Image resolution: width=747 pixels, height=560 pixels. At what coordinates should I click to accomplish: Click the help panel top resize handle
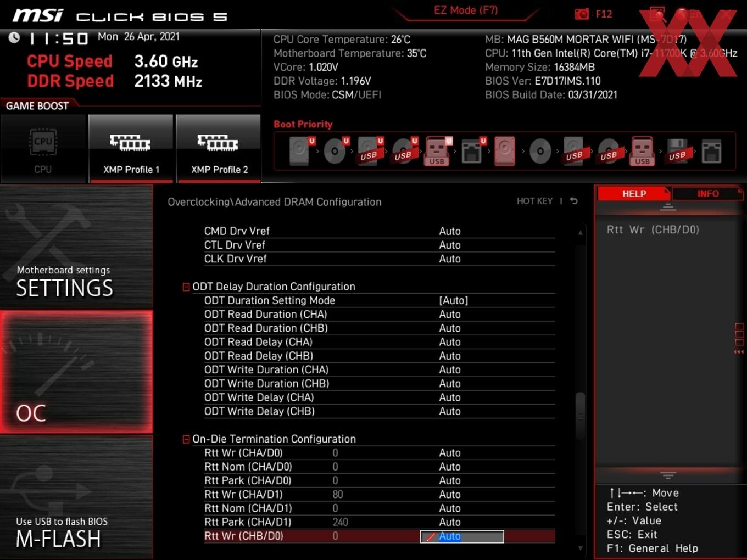point(668,207)
